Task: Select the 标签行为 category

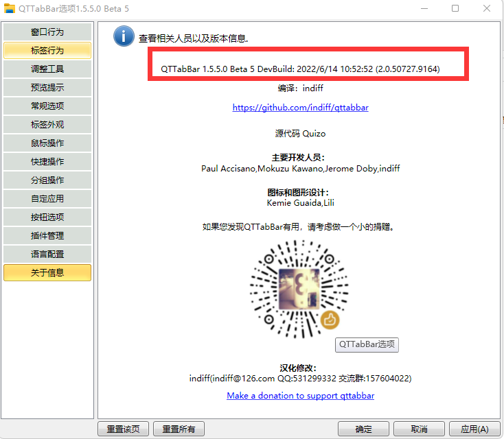Action: point(47,51)
